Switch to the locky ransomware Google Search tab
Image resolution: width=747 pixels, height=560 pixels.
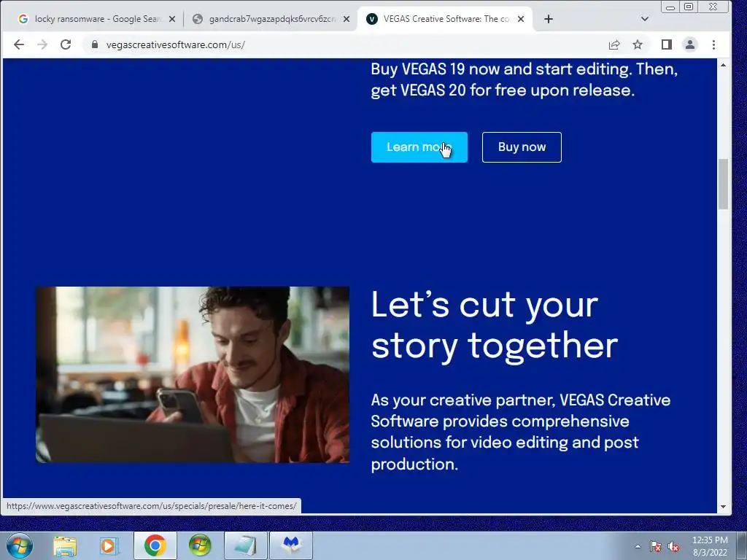98,19
